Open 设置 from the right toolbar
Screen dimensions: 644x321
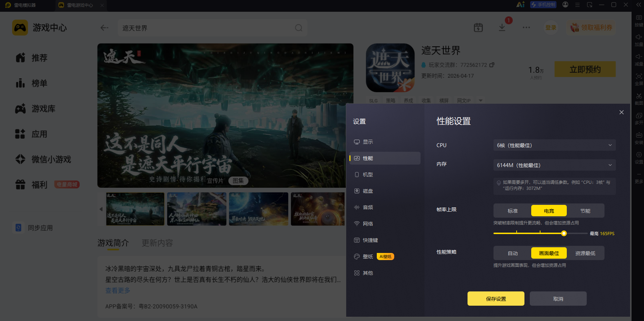(x=639, y=158)
